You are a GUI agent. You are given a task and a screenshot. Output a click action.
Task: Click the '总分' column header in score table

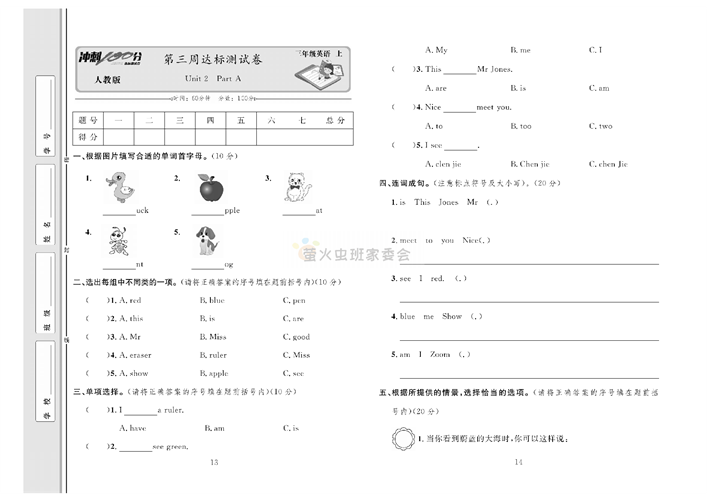point(335,120)
